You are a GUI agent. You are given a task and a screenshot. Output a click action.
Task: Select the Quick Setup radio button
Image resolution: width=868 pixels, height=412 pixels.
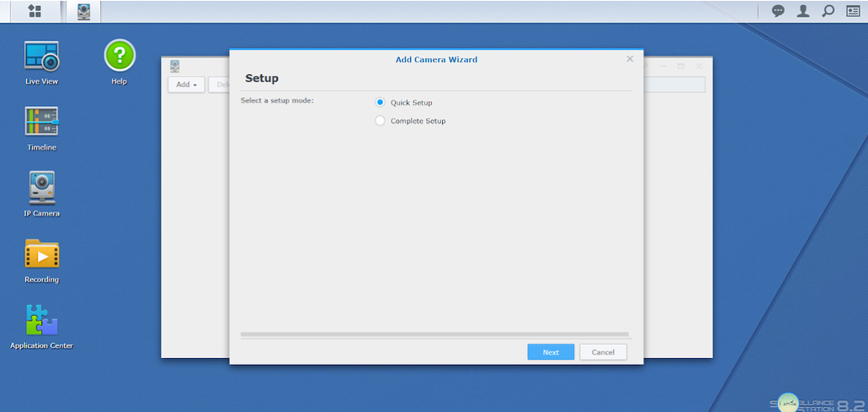point(380,103)
